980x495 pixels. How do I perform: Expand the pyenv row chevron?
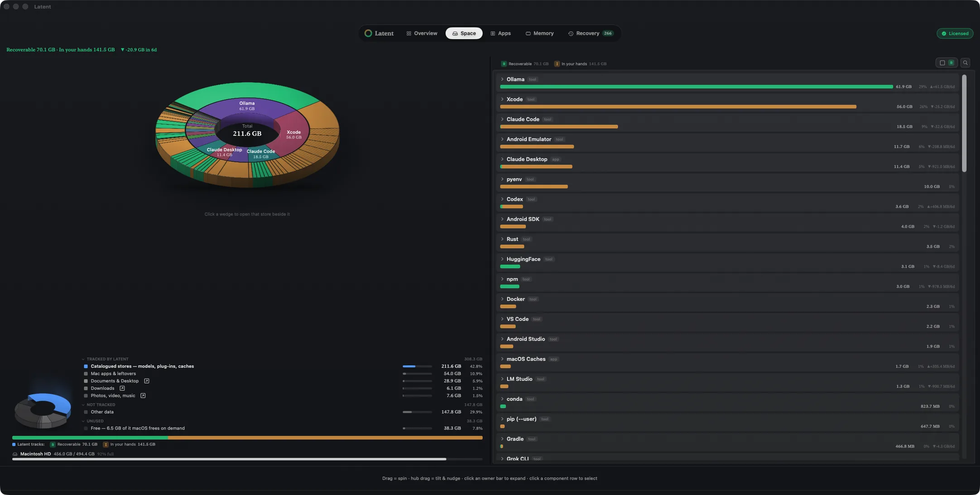coord(502,179)
